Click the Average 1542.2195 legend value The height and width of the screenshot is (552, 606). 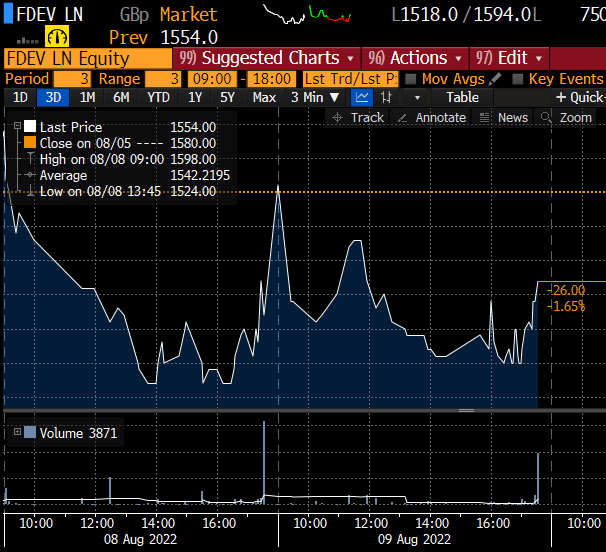coord(200,175)
